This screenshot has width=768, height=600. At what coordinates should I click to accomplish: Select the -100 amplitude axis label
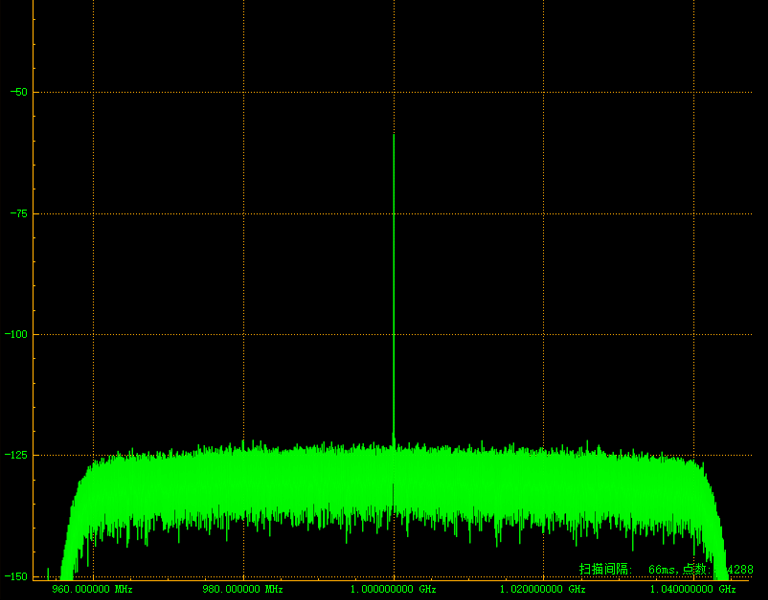tap(16, 335)
